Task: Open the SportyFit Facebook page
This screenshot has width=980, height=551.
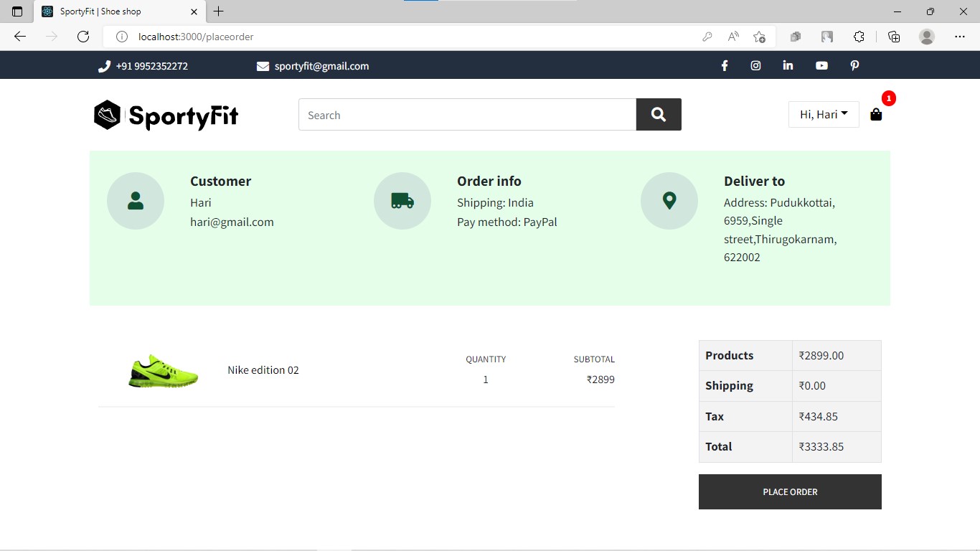Action: point(725,65)
